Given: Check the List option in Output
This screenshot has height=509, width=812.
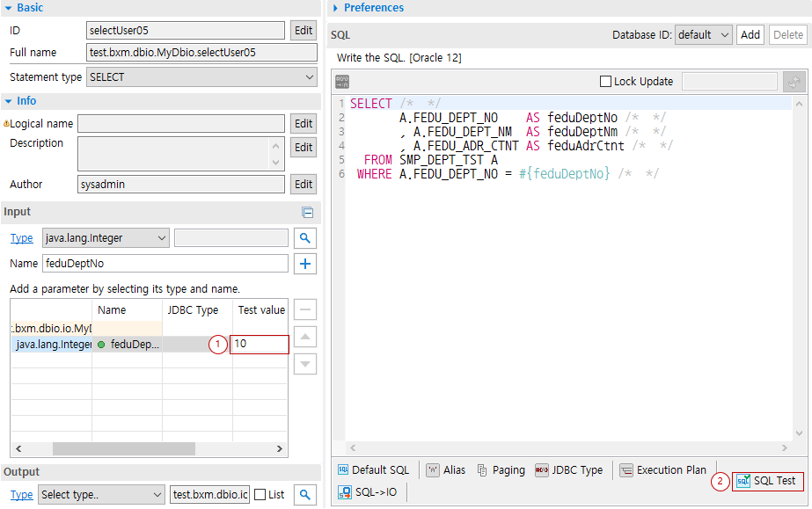Looking at the screenshot, I should point(260,495).
